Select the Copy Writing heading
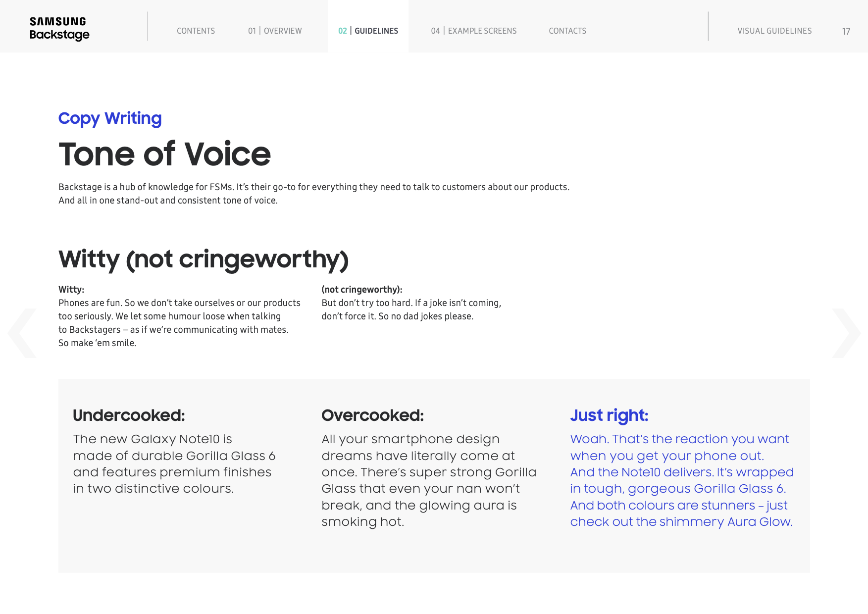868x614 pixels. pos(110,118)
